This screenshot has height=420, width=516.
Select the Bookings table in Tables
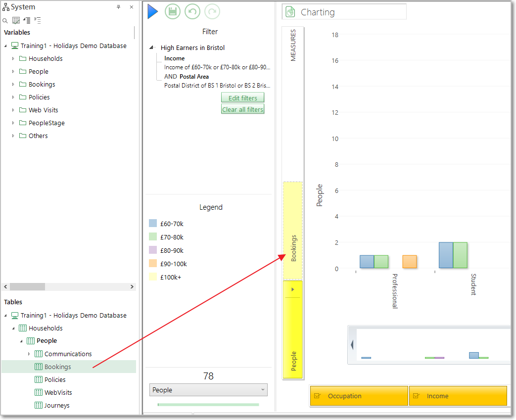pyautogui.click(x=69, y=367)
